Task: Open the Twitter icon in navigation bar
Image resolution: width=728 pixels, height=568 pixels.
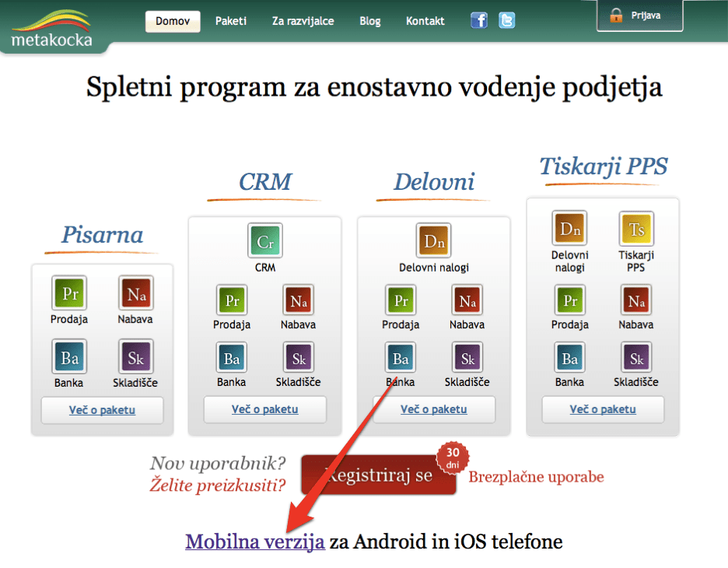Action: coord(506,20)
